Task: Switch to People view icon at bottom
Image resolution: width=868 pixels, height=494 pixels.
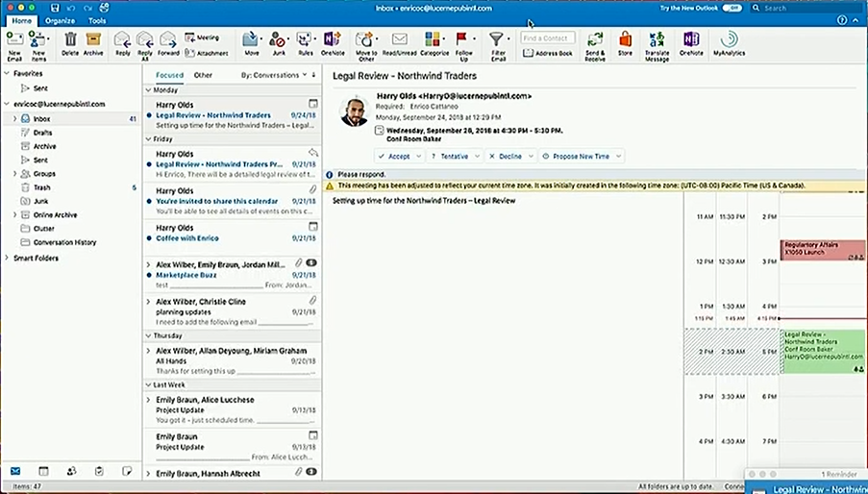Action: click(x=71, y=471)
